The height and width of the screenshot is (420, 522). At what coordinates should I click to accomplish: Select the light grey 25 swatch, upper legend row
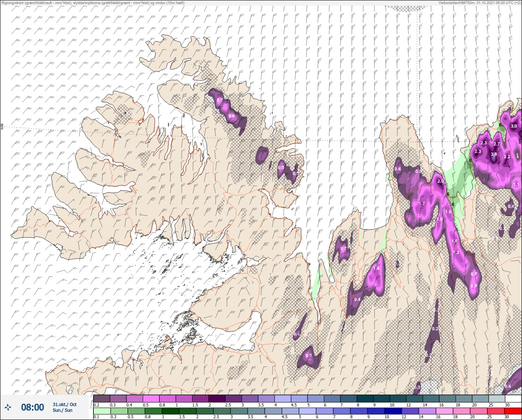(497, 398)
